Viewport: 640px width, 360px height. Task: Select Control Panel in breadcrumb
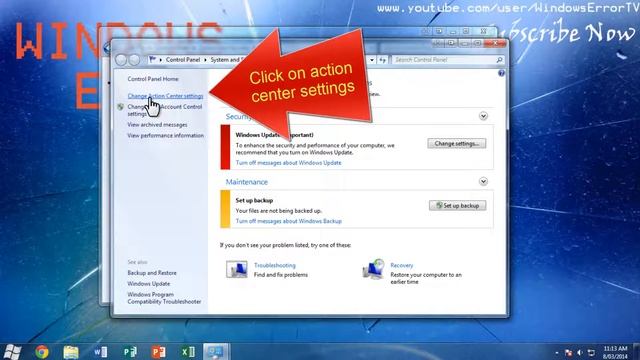click(x=183, y=60)
